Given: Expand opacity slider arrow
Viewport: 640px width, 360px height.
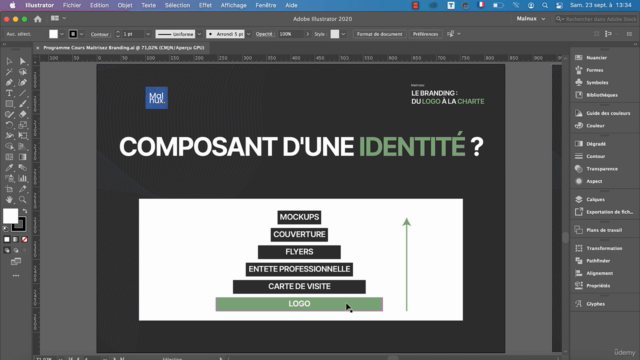Looking at the screenshot, I should pyautogui.click(x=307, y=34).
